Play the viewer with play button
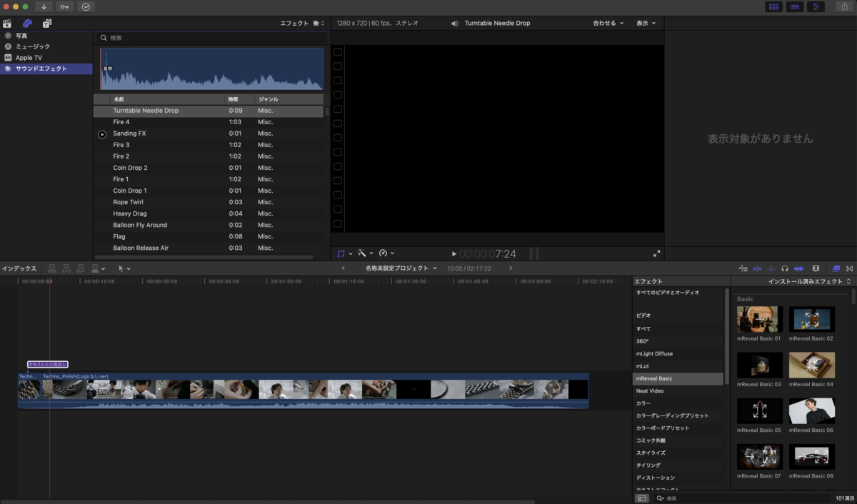Image resolution: width=857 pixels, height=504 pixels. 454,254
